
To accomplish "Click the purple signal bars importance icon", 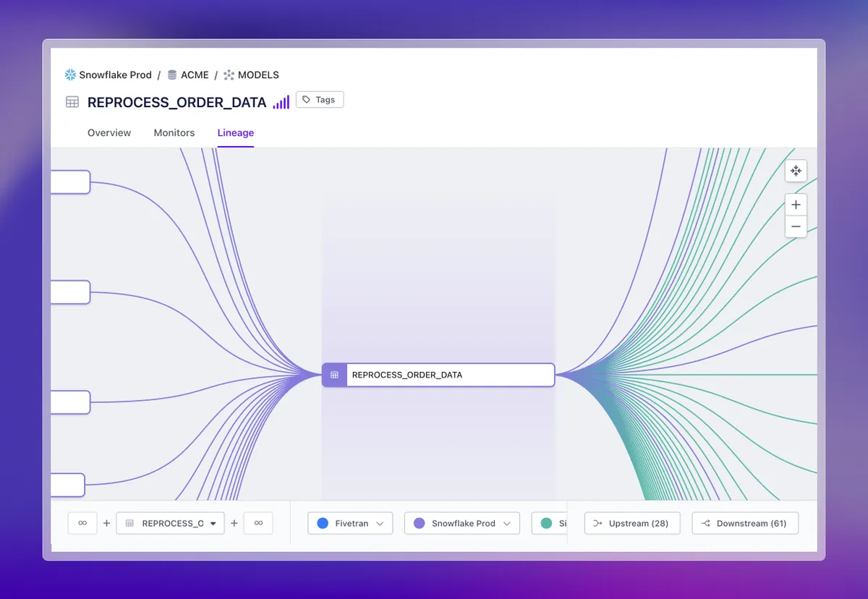I will coord(281,102).
